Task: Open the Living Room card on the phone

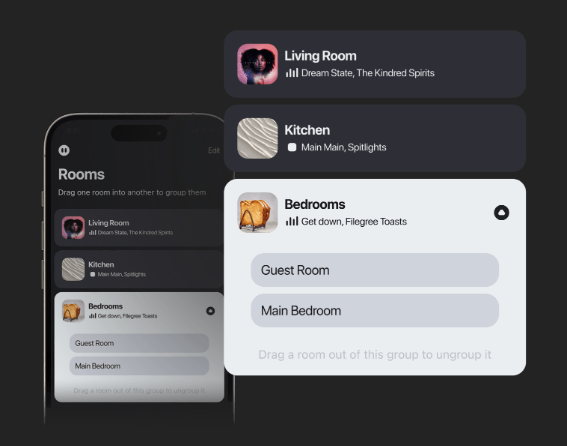Action: [139, 228]
